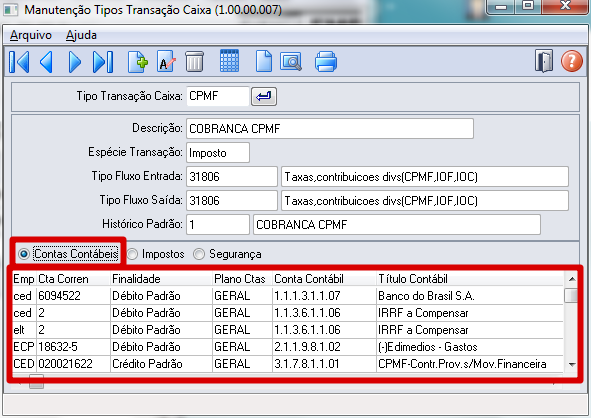The image size is (591, 418).
Task: Select the ECP company cell
Action: pos(24,347)
